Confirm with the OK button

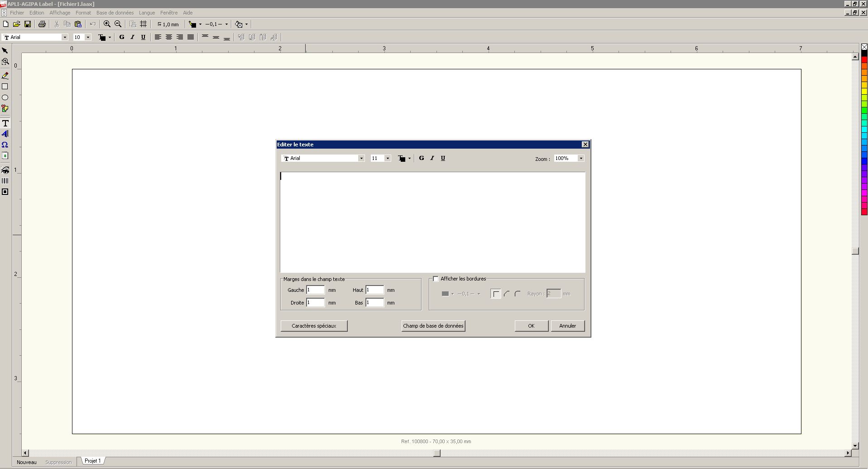[x=531, y=326]
